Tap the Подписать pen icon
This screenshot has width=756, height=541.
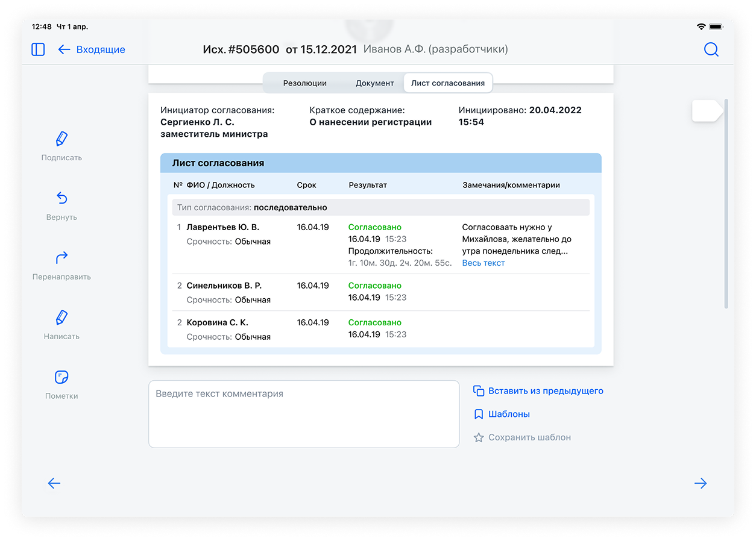tap(61, 139)
